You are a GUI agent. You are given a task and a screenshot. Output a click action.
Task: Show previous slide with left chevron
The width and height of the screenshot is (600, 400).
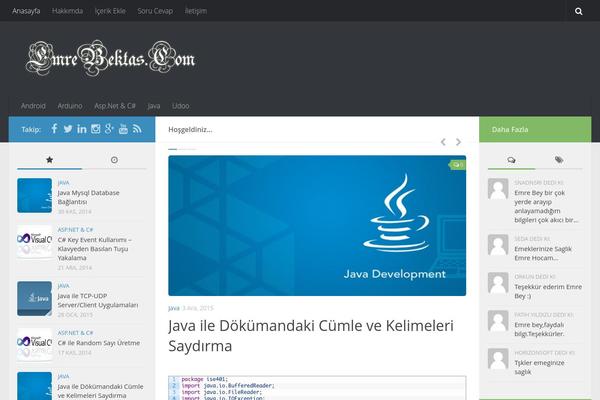coord(443,142)
